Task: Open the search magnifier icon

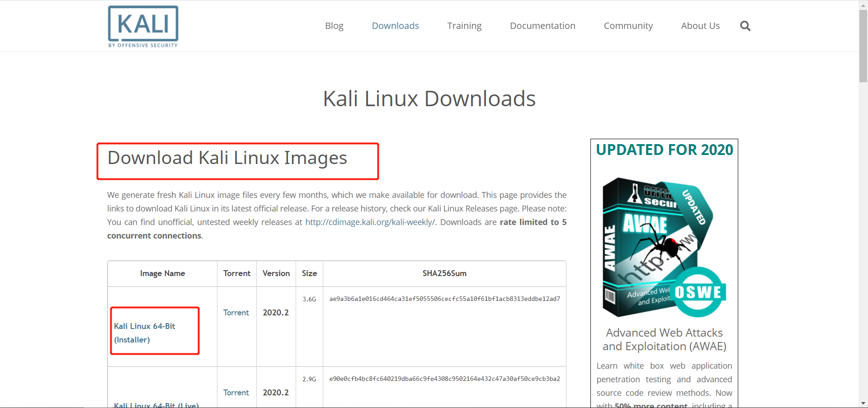Action: [x=745, y=26]
